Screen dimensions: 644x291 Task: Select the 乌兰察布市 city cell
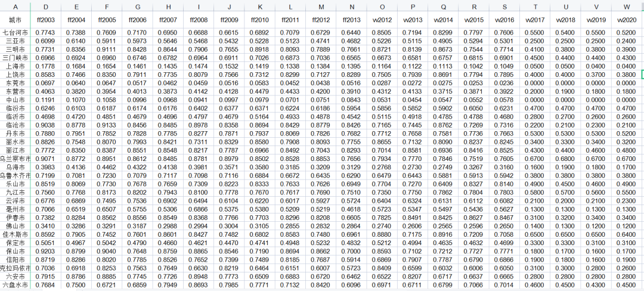[15, 159]
